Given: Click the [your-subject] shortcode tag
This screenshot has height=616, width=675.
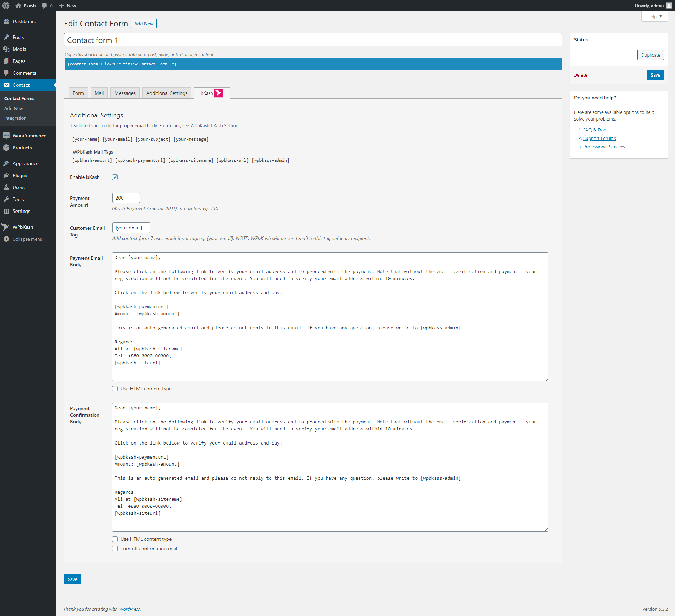Looking at the screenshot, I should pos(153,139).
